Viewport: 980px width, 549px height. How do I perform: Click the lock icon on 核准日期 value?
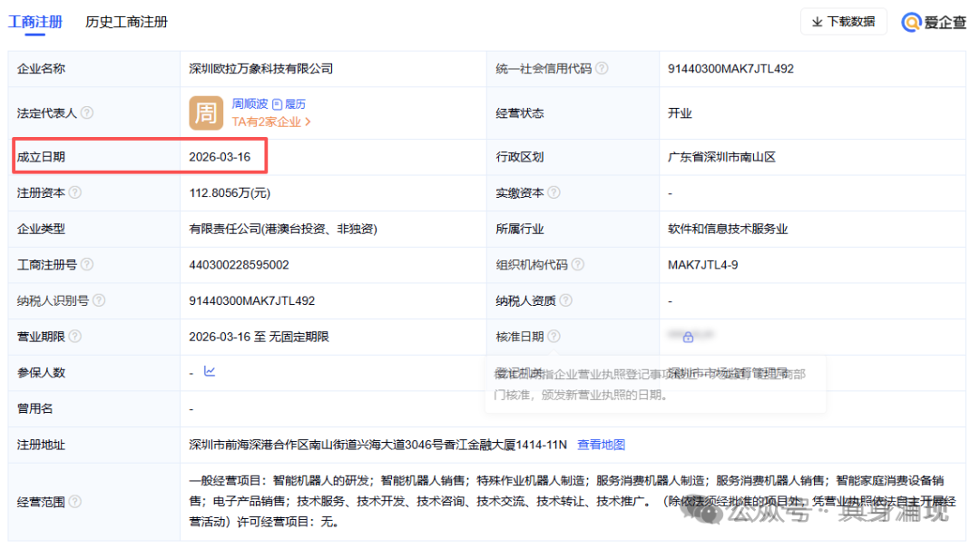pyautogui.click(x=688, y=337)
